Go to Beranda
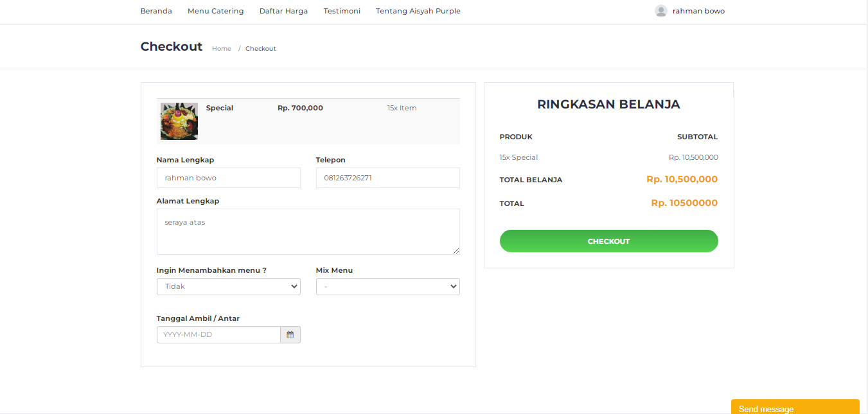868x414 pixels. 156,11
